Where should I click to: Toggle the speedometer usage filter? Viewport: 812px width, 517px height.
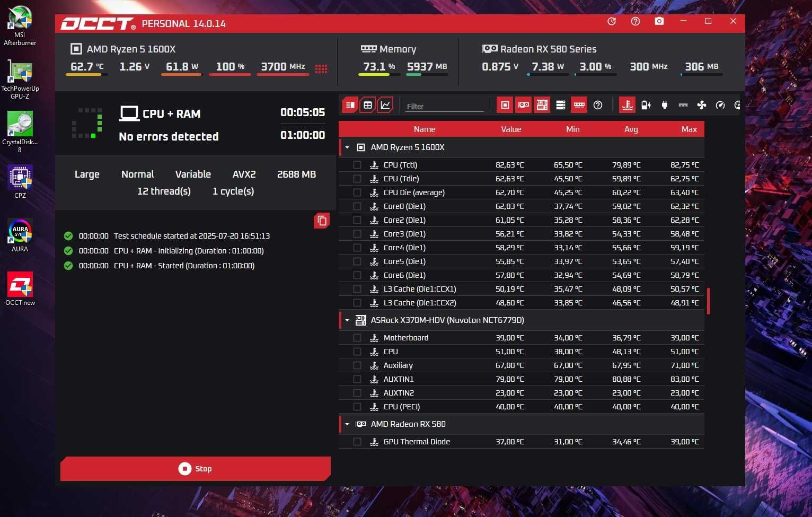[x=720, y=105]
